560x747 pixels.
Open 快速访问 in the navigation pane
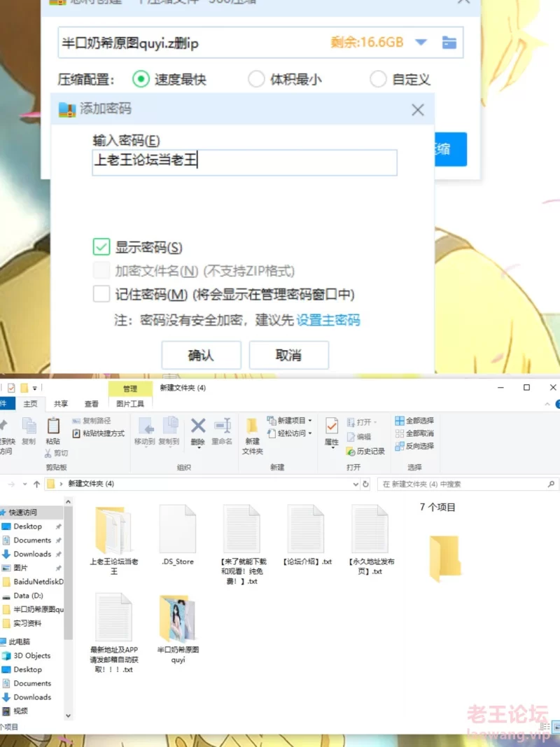(22, 512)
